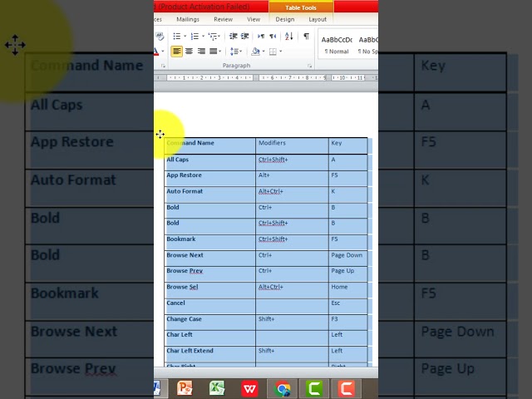Toggle Center alignment button
Viewport: 532px width, 399px height.
[189, 52]
